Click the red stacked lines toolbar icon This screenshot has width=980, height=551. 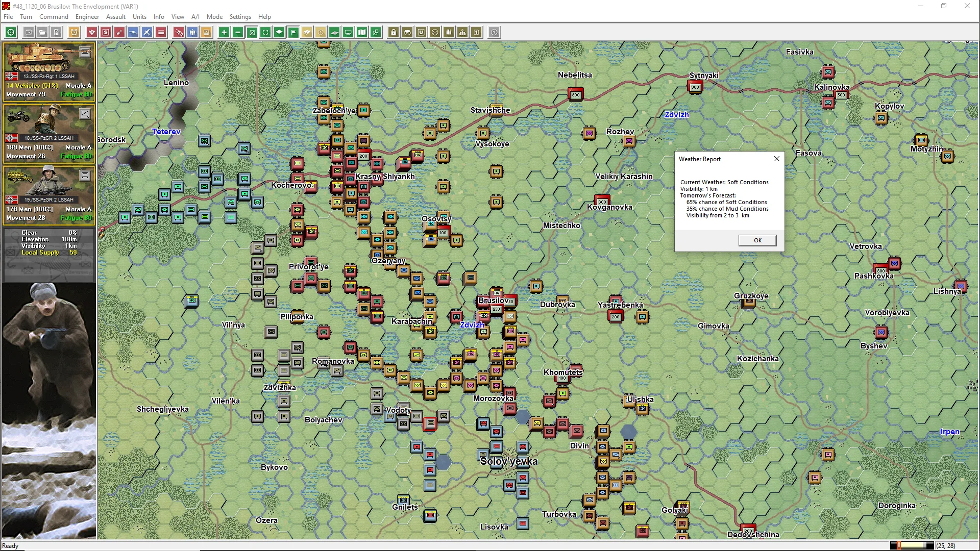pyautogui.click(x=161, y=32)
